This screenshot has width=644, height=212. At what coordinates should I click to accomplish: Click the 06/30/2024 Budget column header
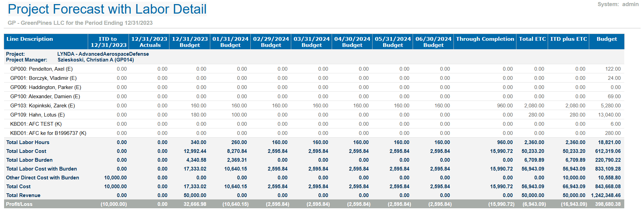point(433,42)
